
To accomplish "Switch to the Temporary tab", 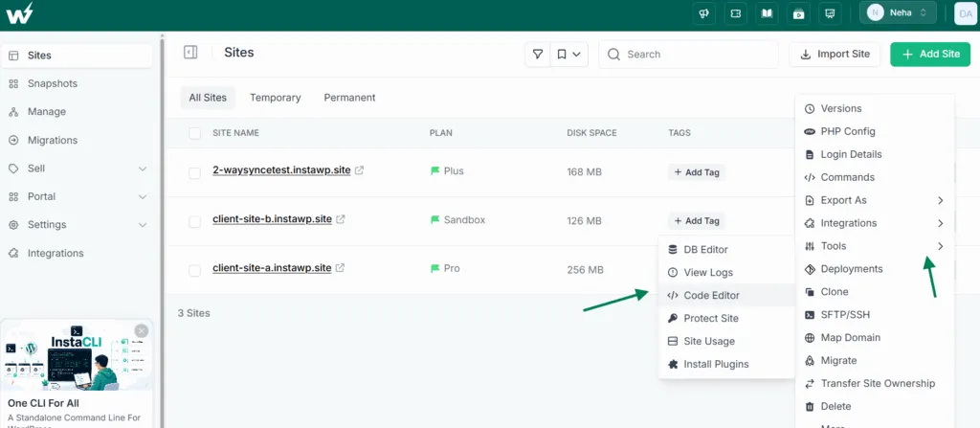I will click(x=275, y=98).
